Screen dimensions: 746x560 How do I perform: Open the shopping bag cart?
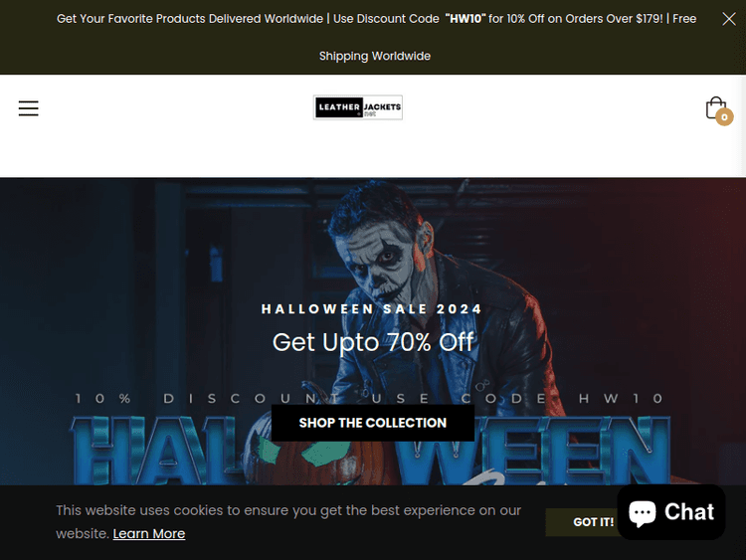point(716,108)
